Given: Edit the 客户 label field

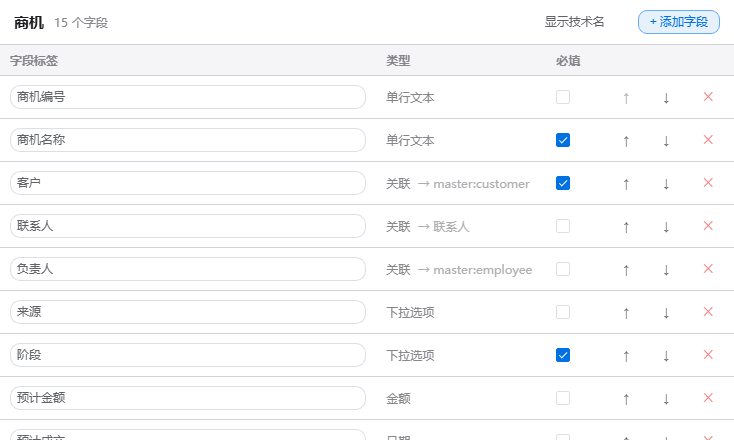Looking at the screenshot, I should [188, 183].
